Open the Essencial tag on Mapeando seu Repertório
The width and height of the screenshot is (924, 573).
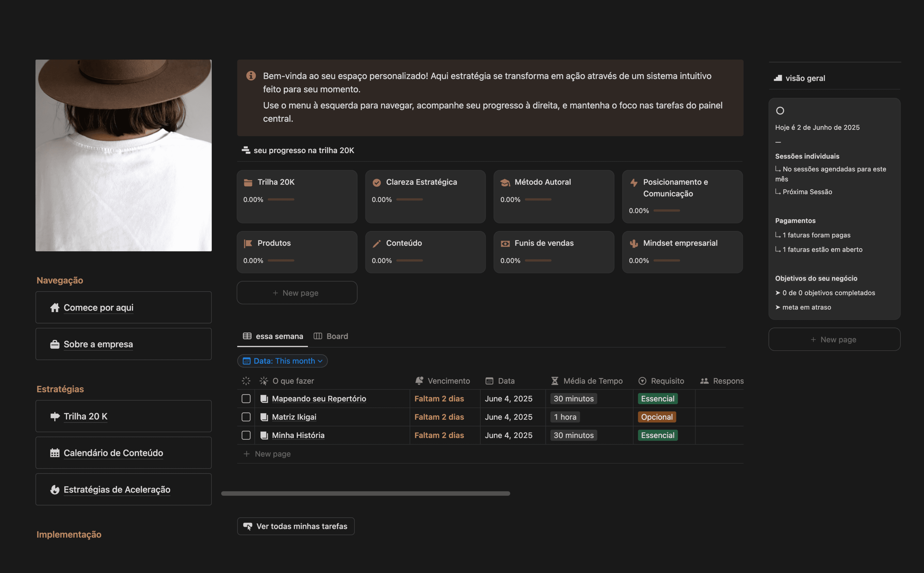[x=658, y=399]
